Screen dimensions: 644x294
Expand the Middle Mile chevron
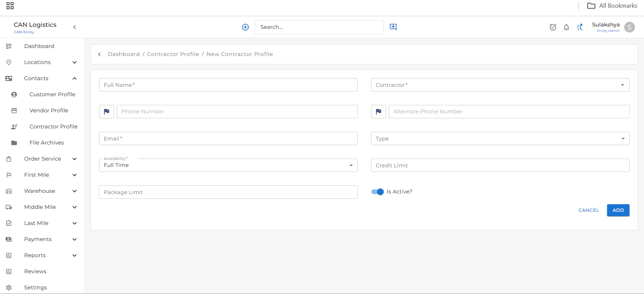(75, 207)
